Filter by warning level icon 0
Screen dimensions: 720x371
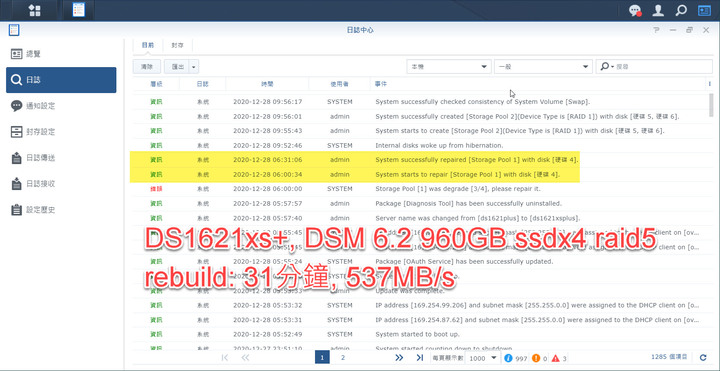point(536,358)
